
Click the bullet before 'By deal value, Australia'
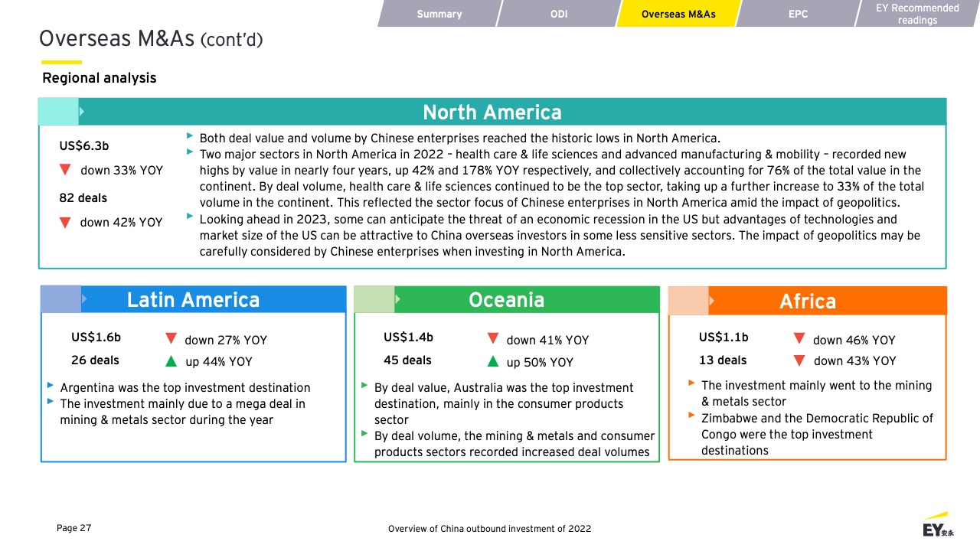click(x=364, y=385)
